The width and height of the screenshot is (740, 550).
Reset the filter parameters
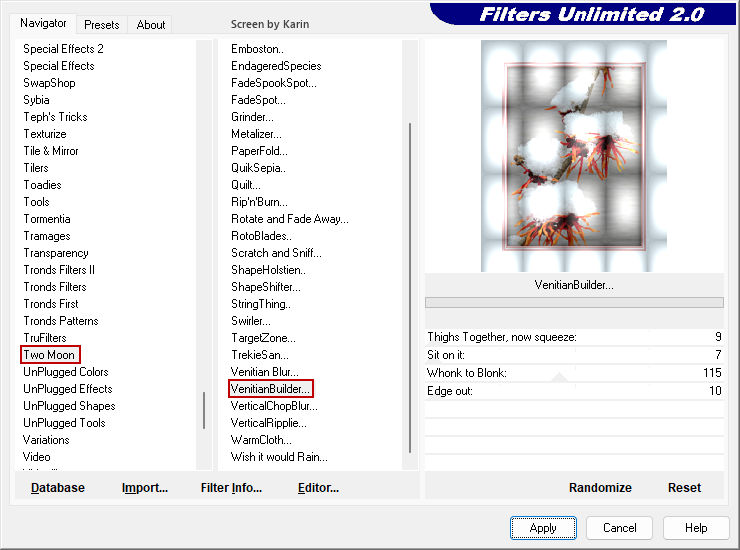[x=685, y=488]
